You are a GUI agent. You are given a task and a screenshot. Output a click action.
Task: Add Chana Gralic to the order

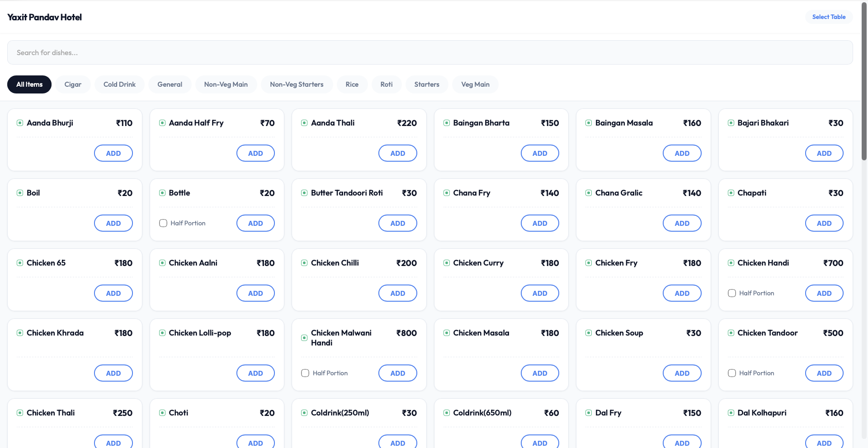[x=682, y=223]
